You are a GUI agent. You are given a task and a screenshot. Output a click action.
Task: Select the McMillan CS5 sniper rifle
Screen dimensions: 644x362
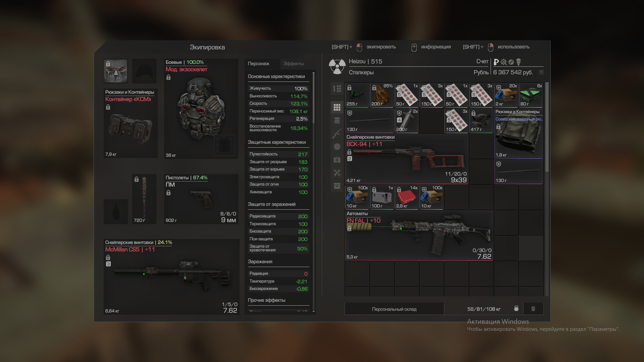171,277
